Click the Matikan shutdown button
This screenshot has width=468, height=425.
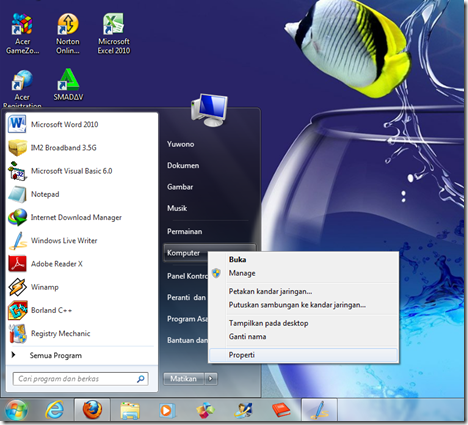coord(184,379)
